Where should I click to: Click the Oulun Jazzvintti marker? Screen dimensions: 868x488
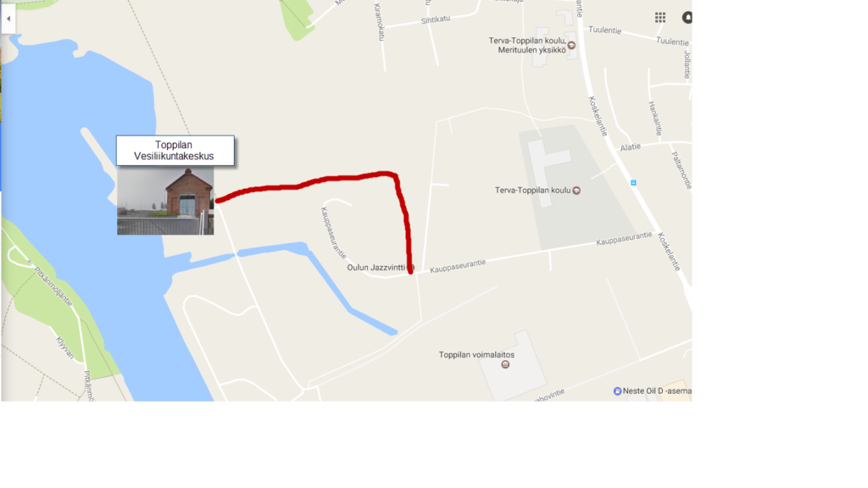(x=411, y=268)
